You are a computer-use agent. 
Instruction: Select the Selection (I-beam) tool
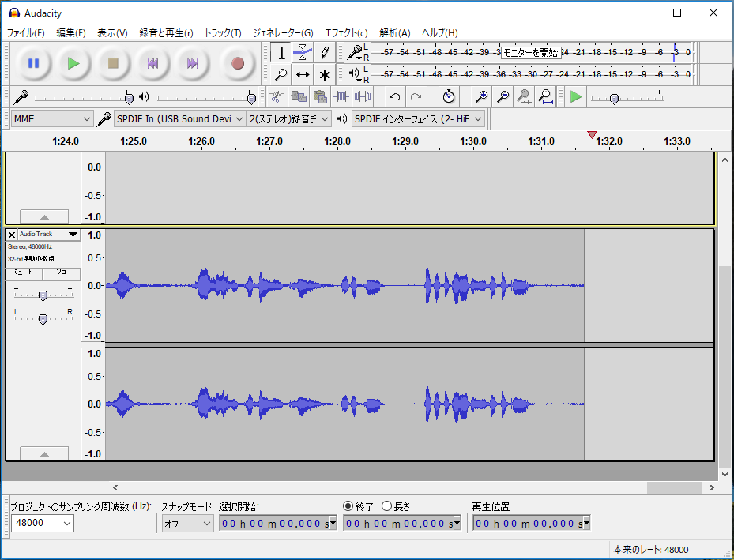(x=281, y=52)
